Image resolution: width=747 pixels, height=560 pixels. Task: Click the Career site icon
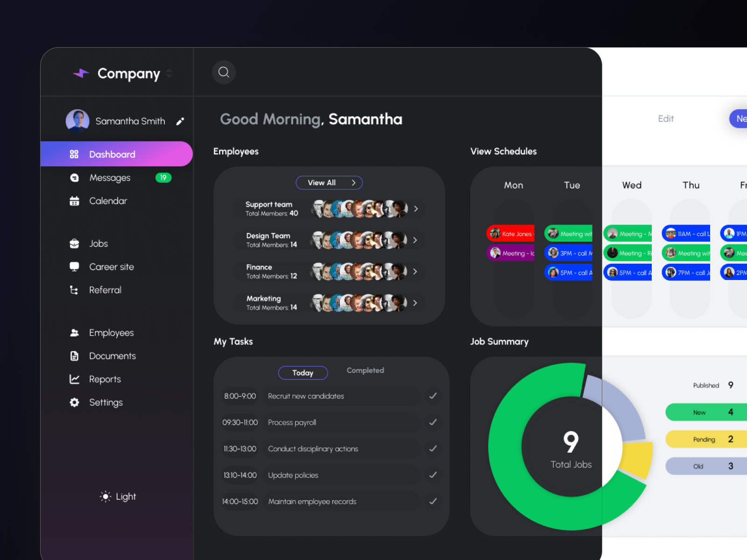[x=74, y=266]
